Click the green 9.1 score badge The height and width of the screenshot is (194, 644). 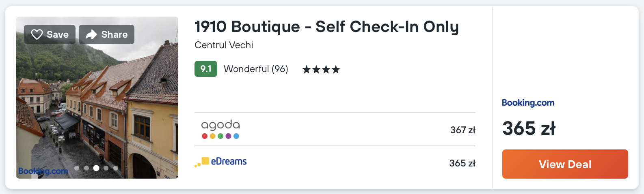(x=205, y=69)
